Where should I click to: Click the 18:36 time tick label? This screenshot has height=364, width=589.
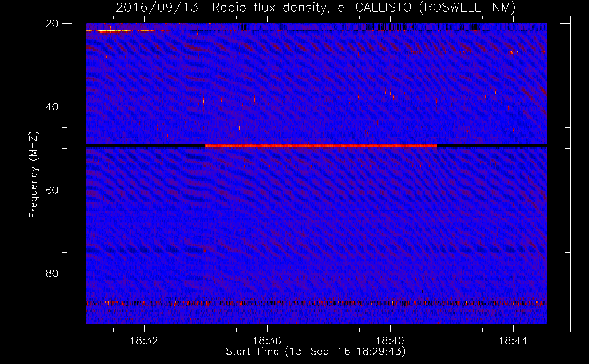coord(267,341)
